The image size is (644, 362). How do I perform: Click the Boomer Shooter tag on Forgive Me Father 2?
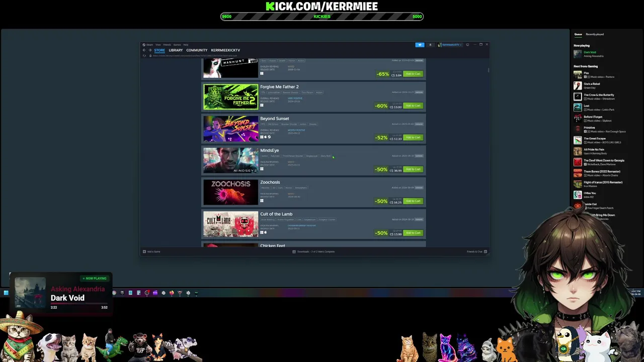coord(290,93)
